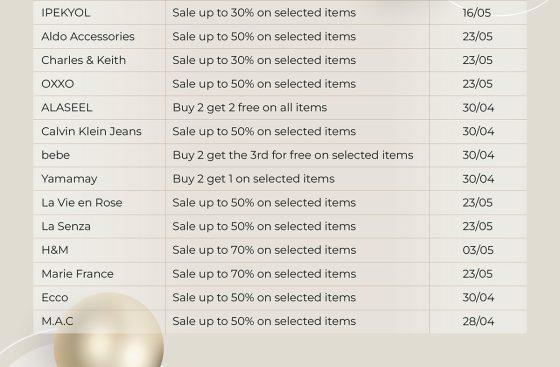Viewport: 560px width, 367px height.
Task: Click the La Vie en Rose brand name
Action: coord(82,203)
